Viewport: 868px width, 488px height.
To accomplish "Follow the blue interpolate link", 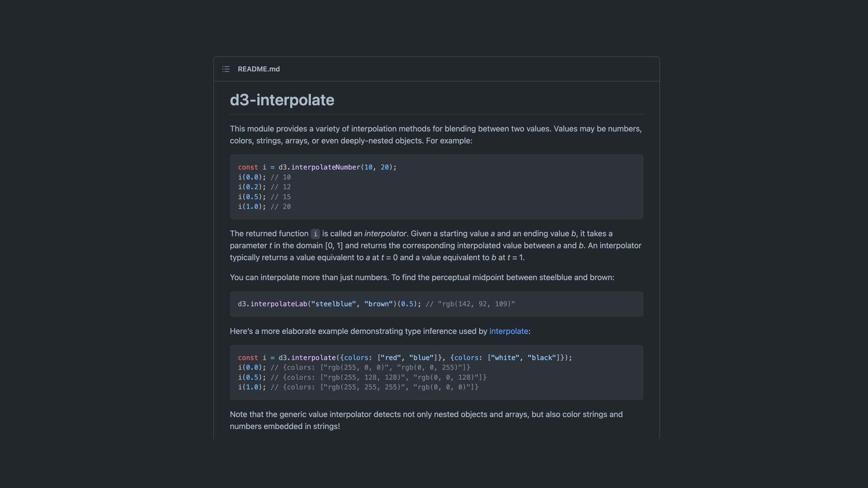I will click(x=509, y=331).
